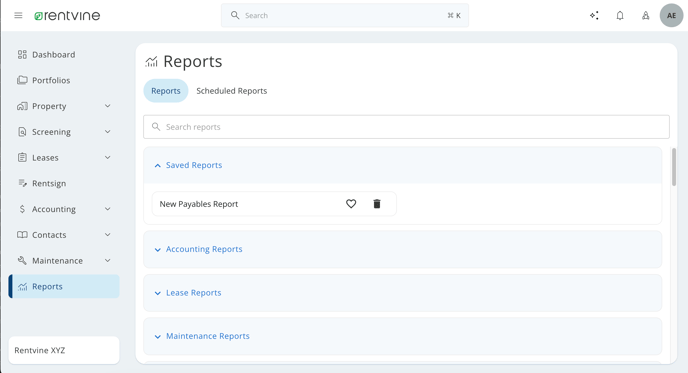Click the Property building icon
688x373 pixels.
pyautogui.click(x=22, y=106)
